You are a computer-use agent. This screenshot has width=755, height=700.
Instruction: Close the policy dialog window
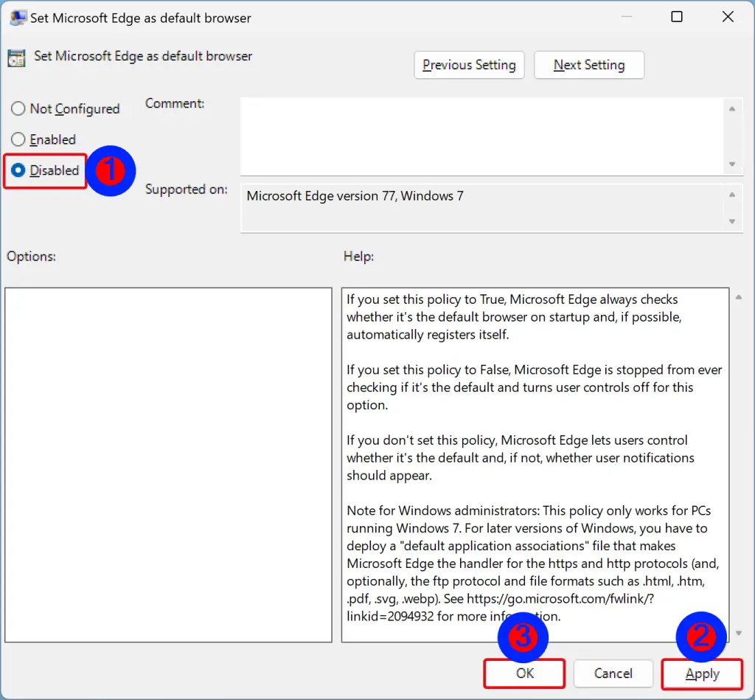tap(728, 17)
